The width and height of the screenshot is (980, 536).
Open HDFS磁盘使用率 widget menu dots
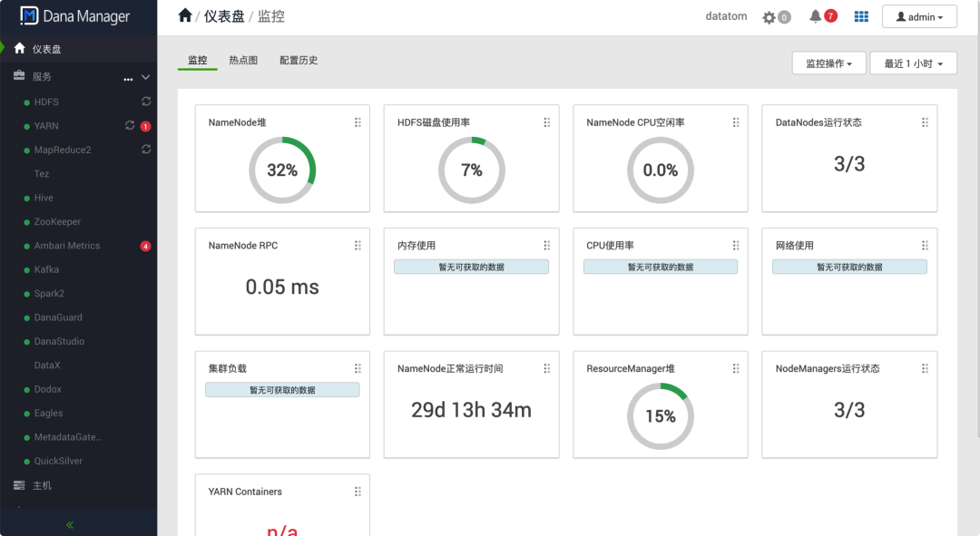(x=547, y=122)
